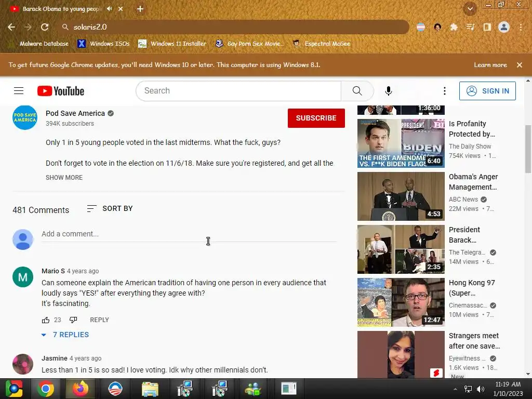Click the browser address bar

(x=234, y=27)
